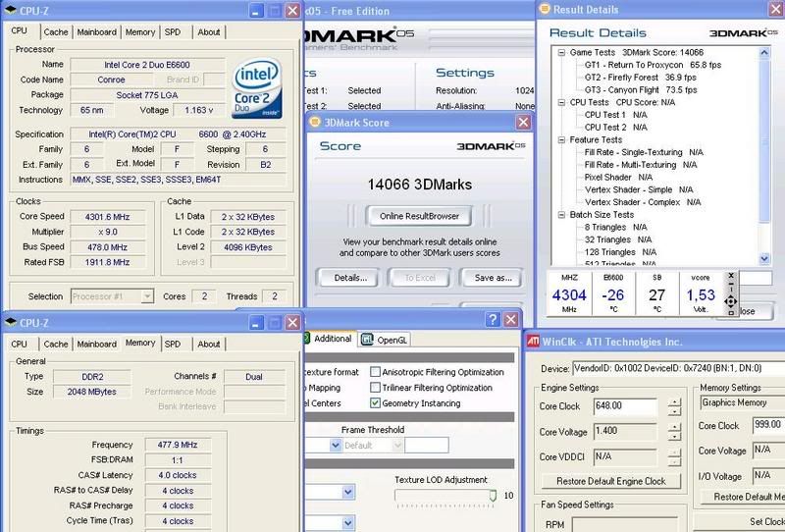Select the GT2 - Firefly Forest row
This screenshot has height=532, width=785.
(641, 78)
